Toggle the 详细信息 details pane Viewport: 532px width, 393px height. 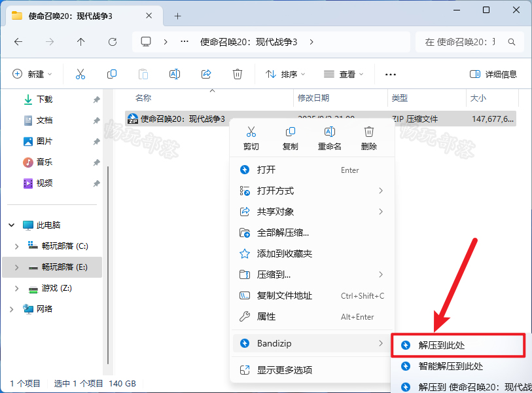point(493,74)
